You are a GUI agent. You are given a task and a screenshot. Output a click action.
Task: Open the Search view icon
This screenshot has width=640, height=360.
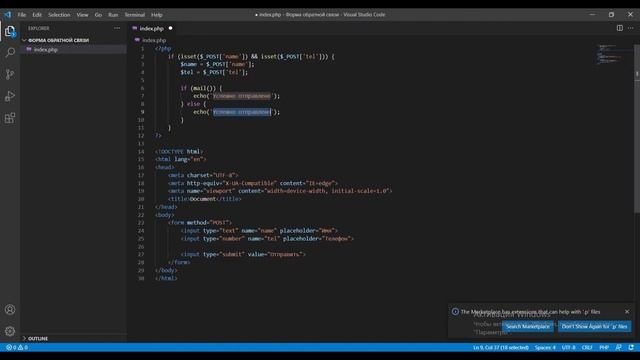(x=10, y=52)
